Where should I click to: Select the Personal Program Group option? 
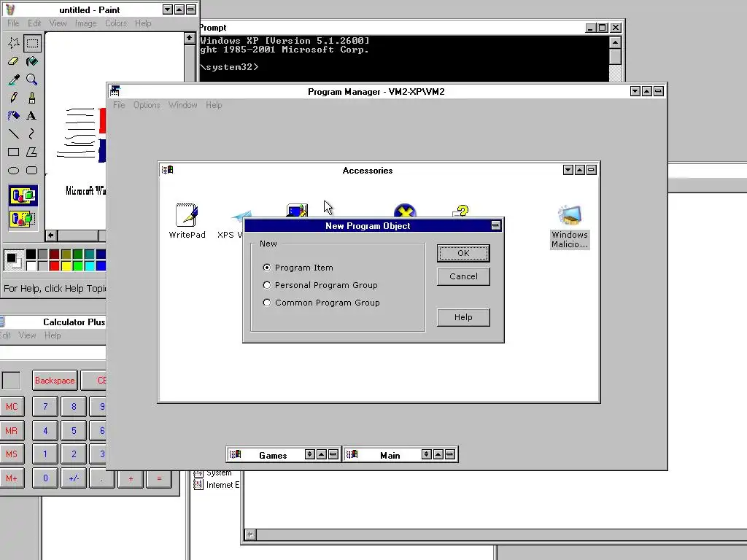coord(267,285)
